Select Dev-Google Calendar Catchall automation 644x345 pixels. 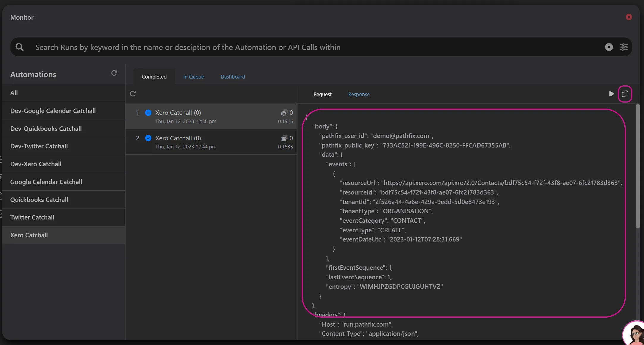click(x=64, y=111)
